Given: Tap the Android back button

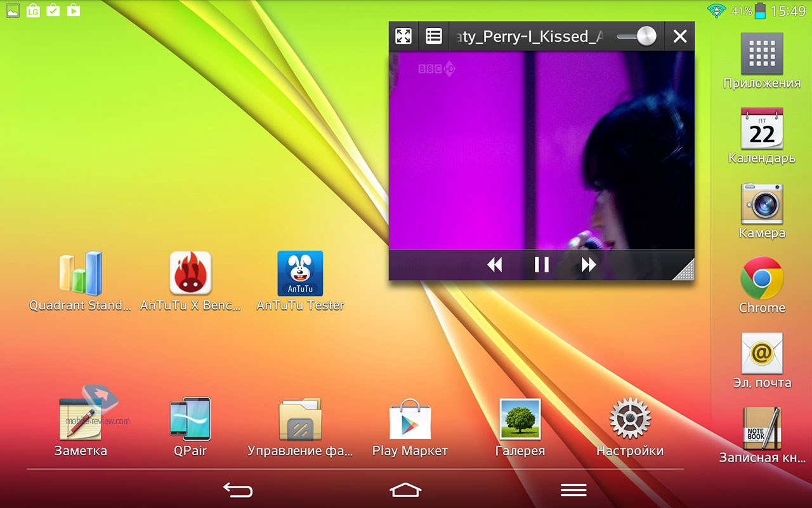Looking at the screenshot, I should tap(238, 490).
